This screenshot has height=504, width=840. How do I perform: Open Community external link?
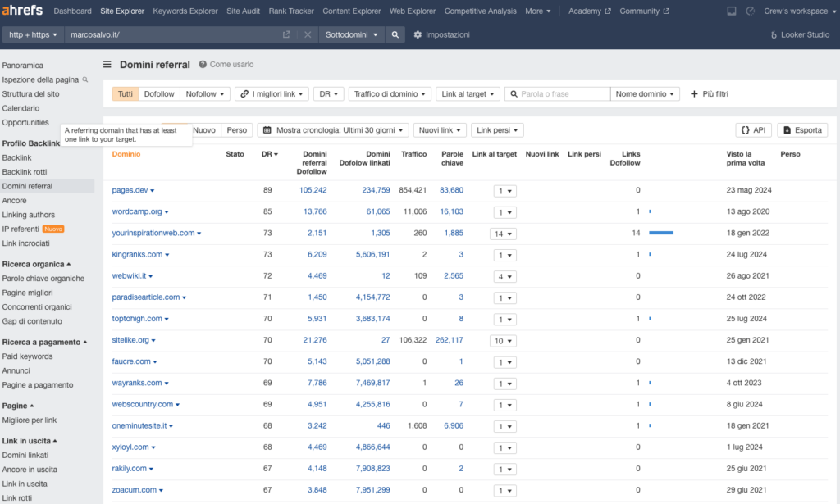(x=644, y=11)
